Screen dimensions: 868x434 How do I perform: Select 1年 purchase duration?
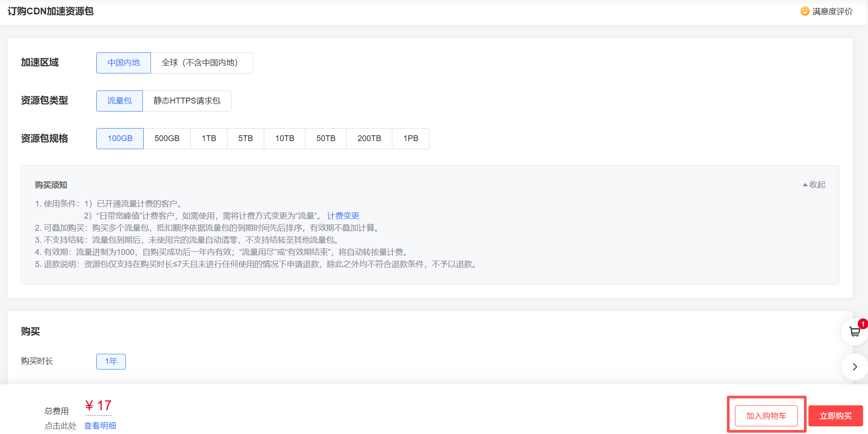pos(111,361)
